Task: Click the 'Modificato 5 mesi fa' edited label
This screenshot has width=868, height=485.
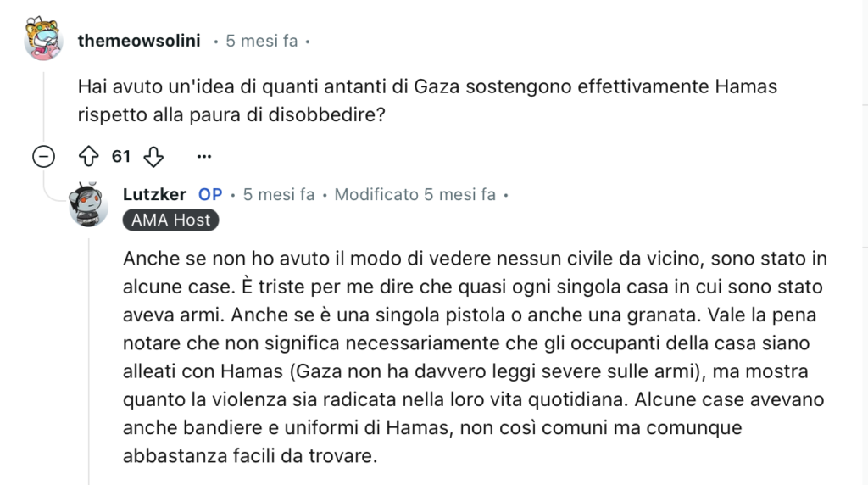Action: [415, 194]
